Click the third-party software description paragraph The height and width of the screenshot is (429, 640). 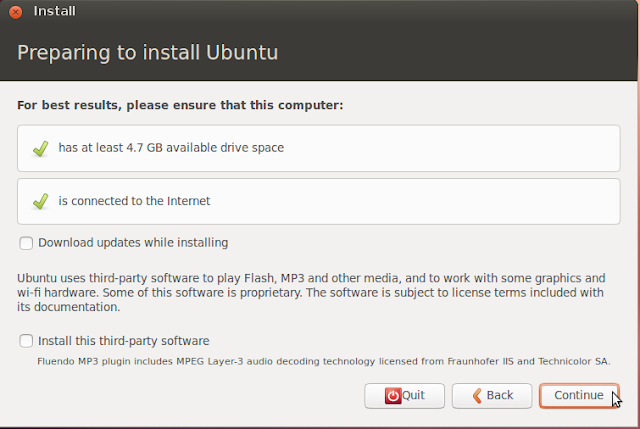[x=312, y=292]
